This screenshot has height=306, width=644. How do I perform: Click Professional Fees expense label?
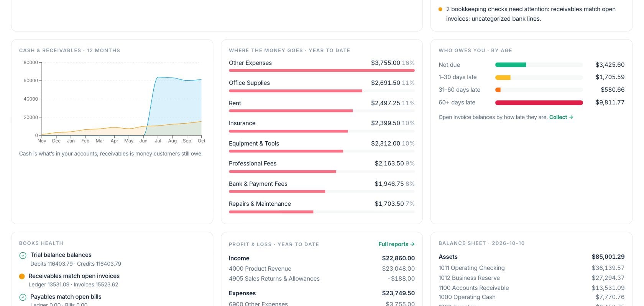coord(253,164)
